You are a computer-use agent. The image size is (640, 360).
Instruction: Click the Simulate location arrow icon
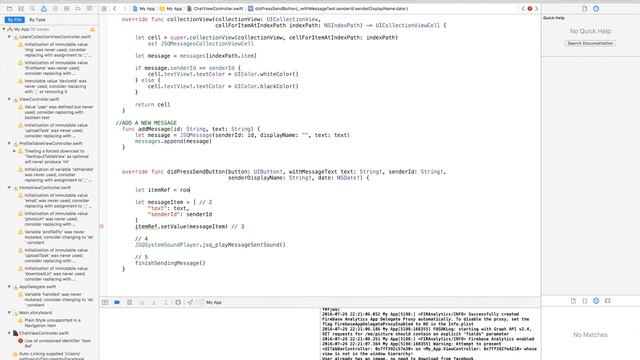click(x=190, y=302)
